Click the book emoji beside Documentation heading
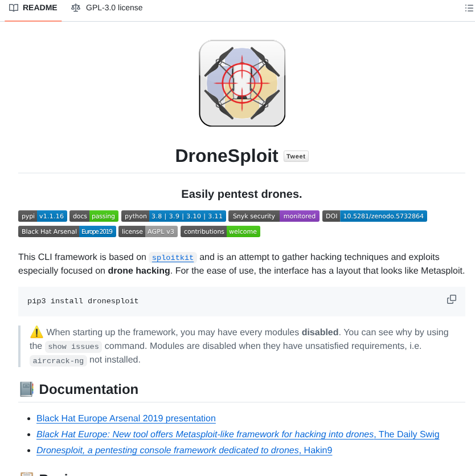The width and height of the screenshot is (475, 476). click(25, 389)
